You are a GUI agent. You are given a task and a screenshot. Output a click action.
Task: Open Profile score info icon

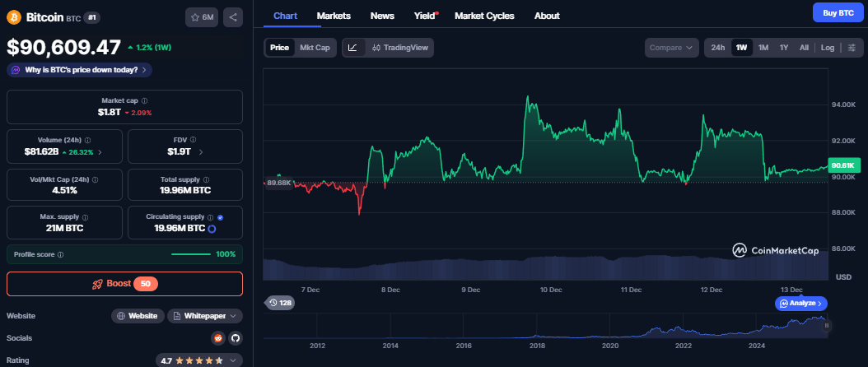pos(60,254)
